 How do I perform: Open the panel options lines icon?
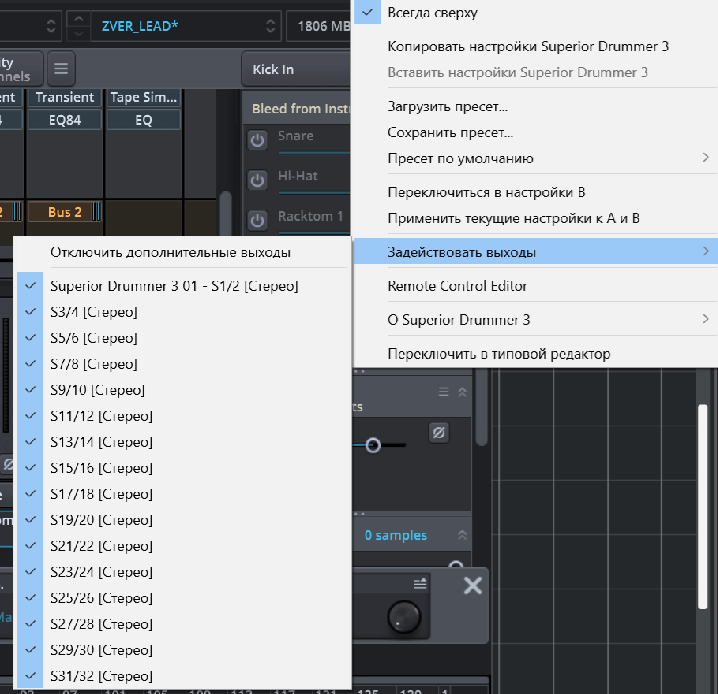[x=443, y=392]
